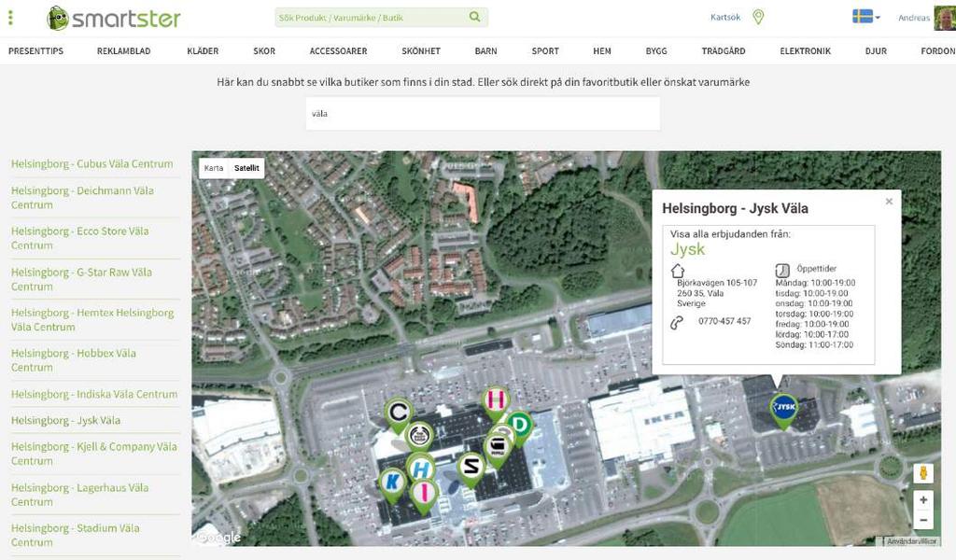Open Helsingborg - Indiska Väla Centrum
Image resolution: width=956 pixels, height=560 pixels.
coord(94,394)
